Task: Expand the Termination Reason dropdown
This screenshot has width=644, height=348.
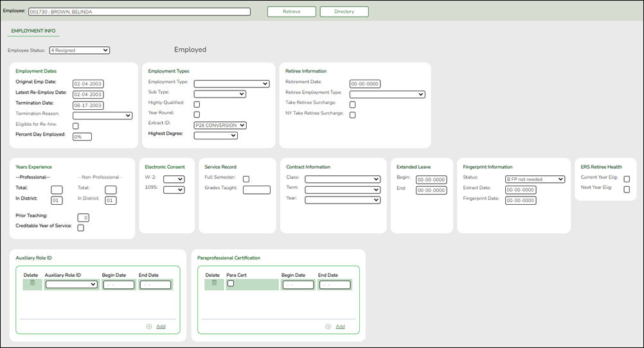Action: (x=102, y=116)
